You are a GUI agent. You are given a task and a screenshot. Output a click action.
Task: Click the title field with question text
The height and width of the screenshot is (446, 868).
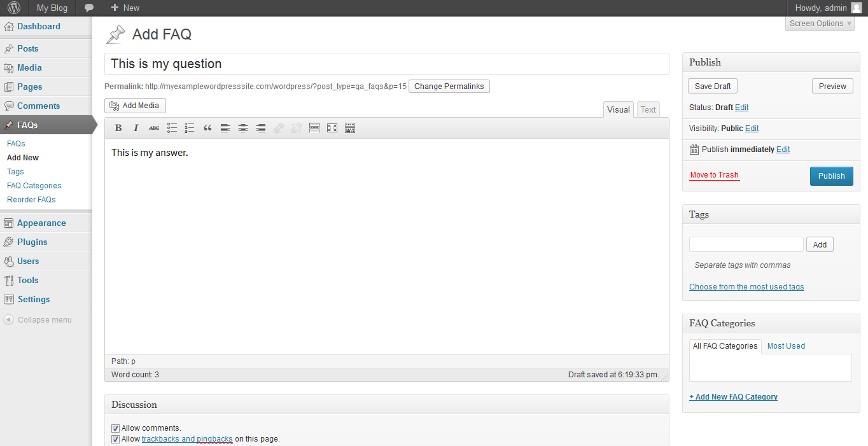tap(387, 64)
